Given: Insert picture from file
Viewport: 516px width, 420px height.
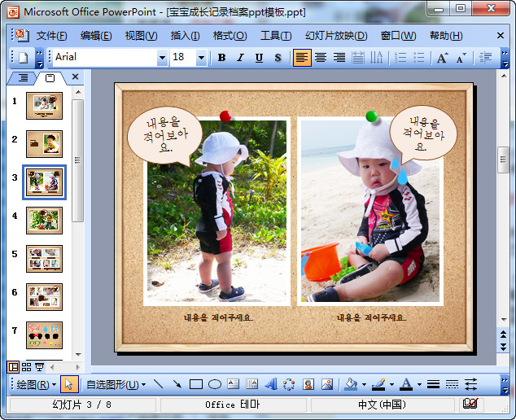Looking at the screenshot, I should (327, 384).
